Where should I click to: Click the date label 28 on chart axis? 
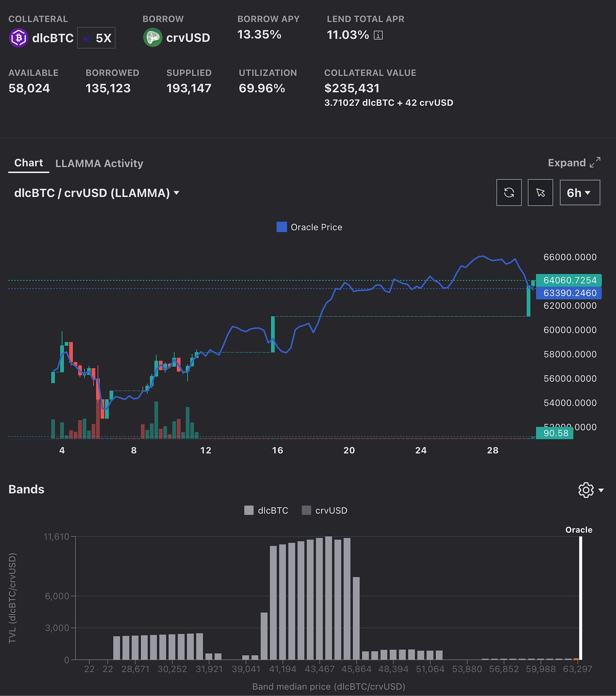pos(492,450)
